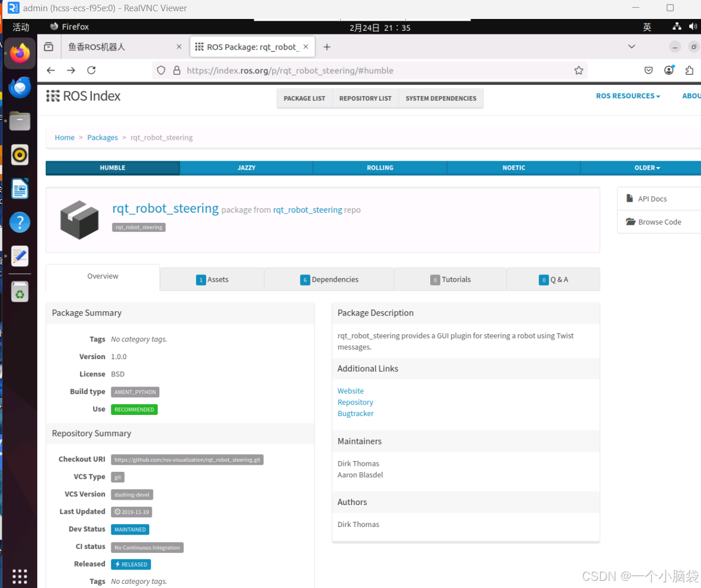Open the extensions puzzle icon
This screenshot has width=701, height=588.
point(689,70)
